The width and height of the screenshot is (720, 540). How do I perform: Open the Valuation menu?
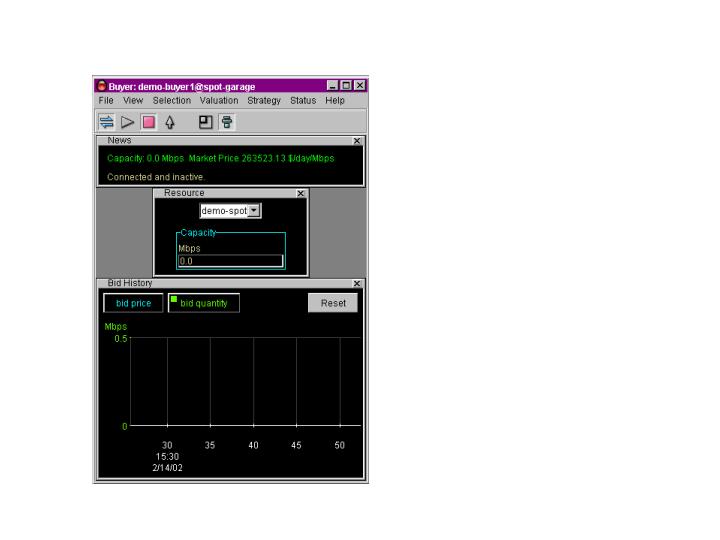[x=219, y=101]
